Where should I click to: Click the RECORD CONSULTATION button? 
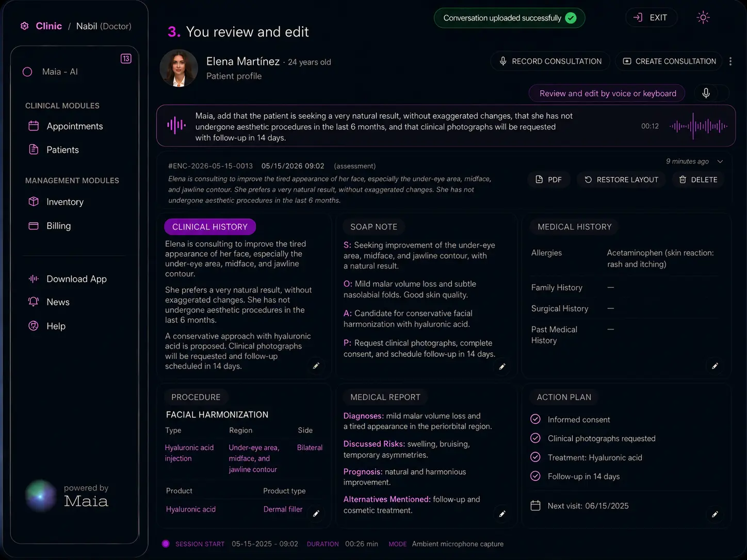pos(550,61)
